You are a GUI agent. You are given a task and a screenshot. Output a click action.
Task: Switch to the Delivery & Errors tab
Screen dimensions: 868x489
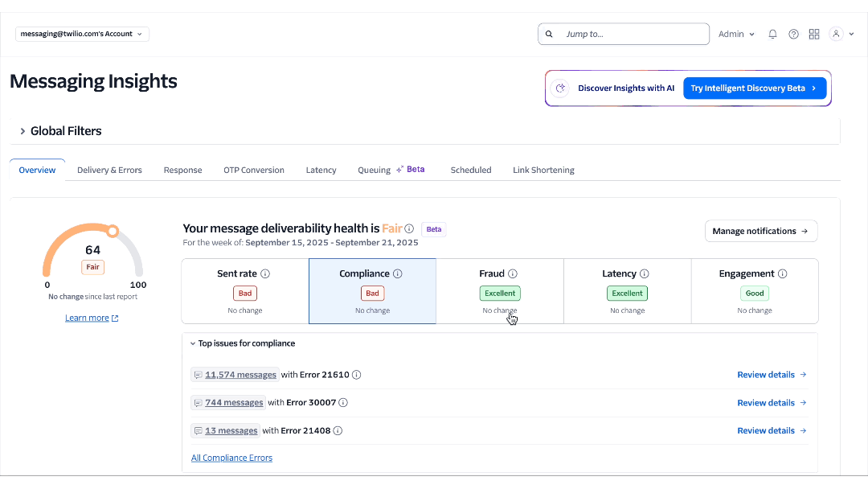109,171
